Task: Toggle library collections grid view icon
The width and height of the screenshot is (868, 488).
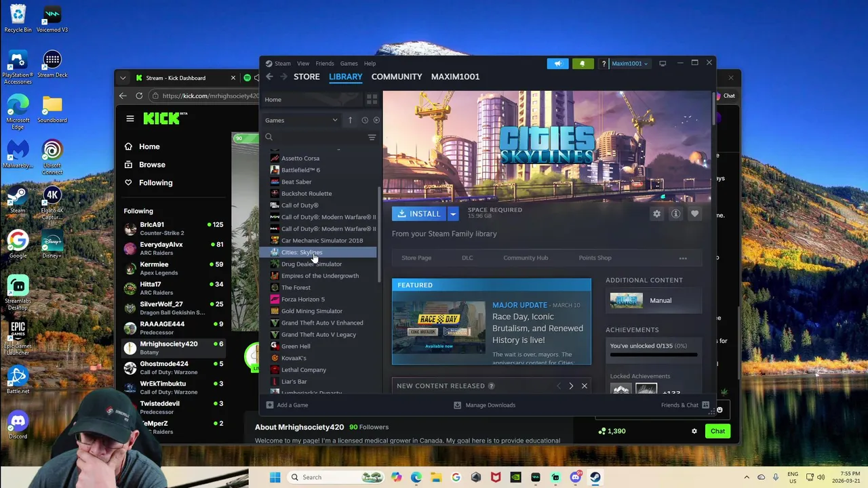Action: (372, 100)
